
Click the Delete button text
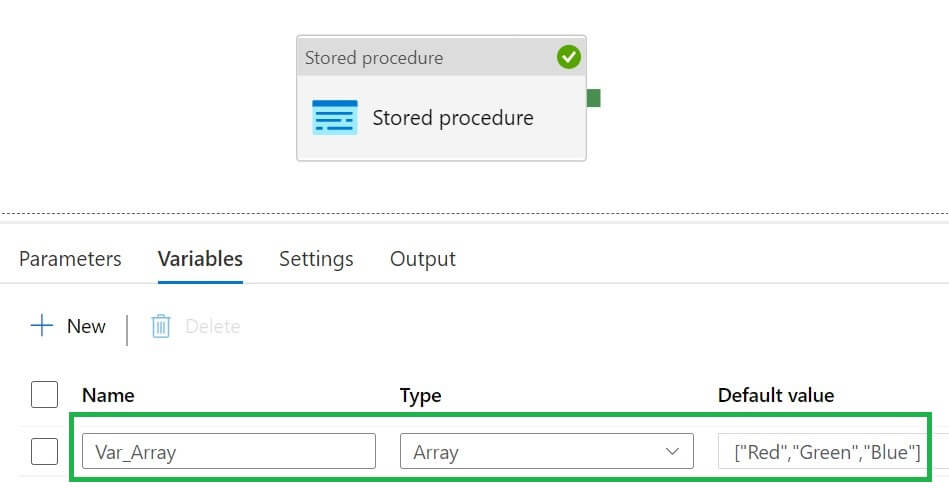pyautogui.click(x=213, y=326)
